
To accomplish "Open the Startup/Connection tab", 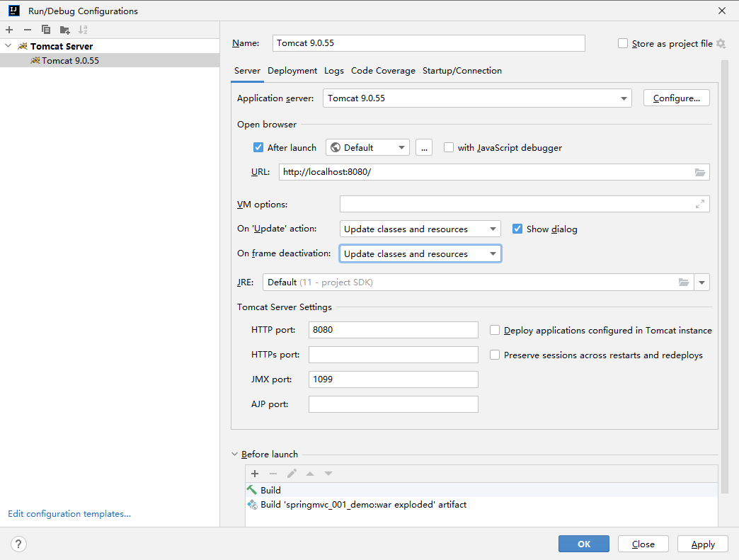I will 462,71.
